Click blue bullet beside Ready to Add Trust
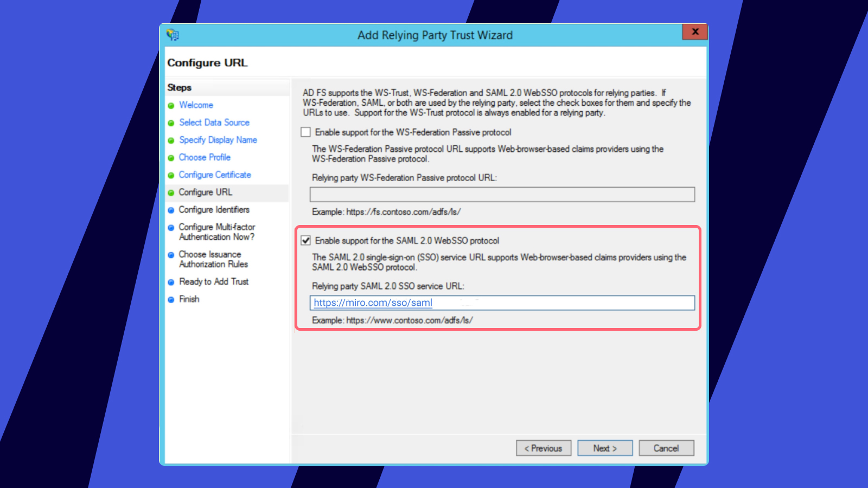 (171, 282)
